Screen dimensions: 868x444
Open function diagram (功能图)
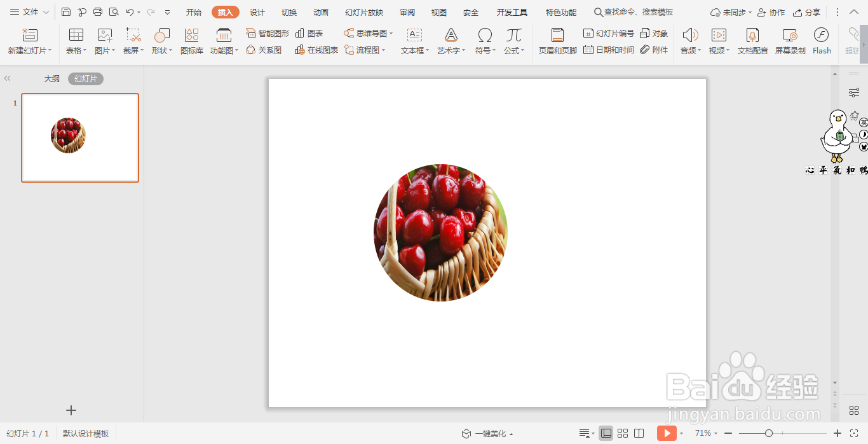pyautogui.click(x=224, y=41)
